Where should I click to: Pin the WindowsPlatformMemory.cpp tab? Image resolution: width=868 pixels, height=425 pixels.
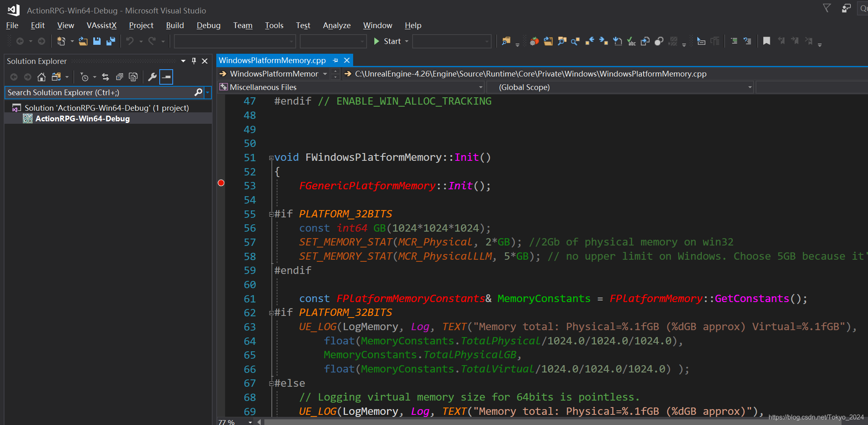pyautogui.click(x=336, y=60)
